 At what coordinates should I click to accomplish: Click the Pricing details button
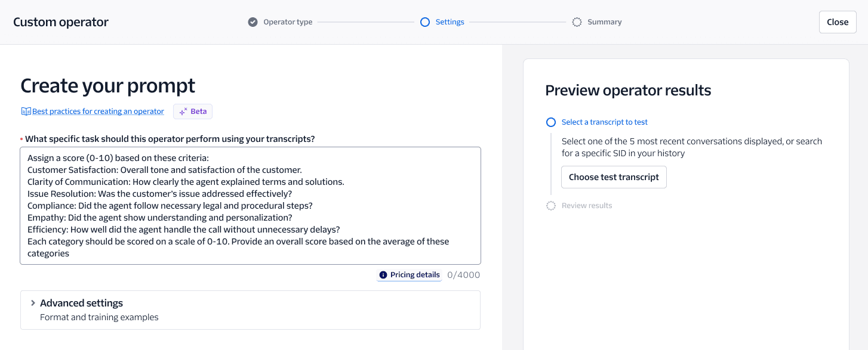[x=408, y=274]
